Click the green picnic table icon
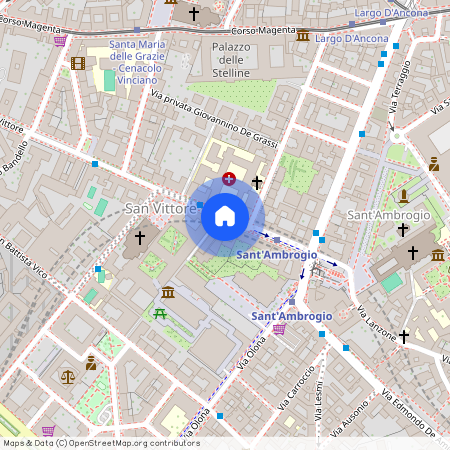 160,314
